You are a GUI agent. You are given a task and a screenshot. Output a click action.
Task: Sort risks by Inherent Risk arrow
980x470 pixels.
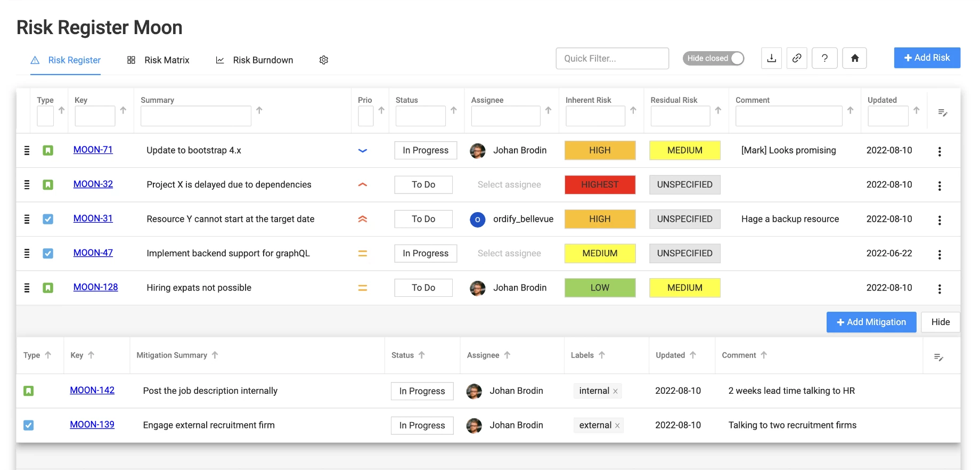pyautogui.click(x=633, y=110)
